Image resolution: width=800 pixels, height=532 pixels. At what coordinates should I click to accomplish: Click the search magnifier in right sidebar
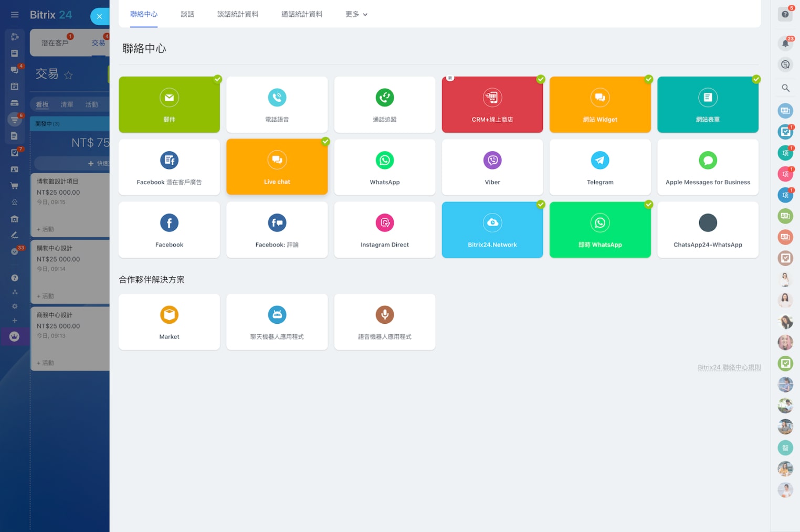[785, 88]
